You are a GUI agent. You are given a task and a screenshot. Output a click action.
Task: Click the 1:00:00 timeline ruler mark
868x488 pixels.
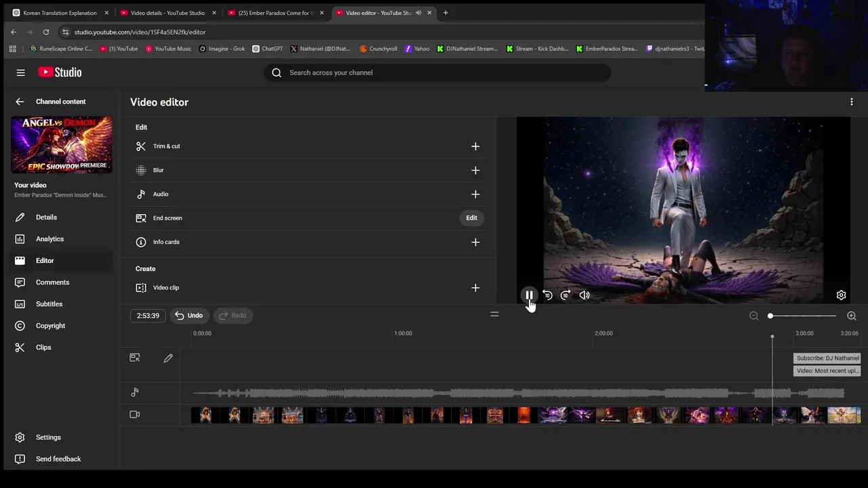coord(403,333)
